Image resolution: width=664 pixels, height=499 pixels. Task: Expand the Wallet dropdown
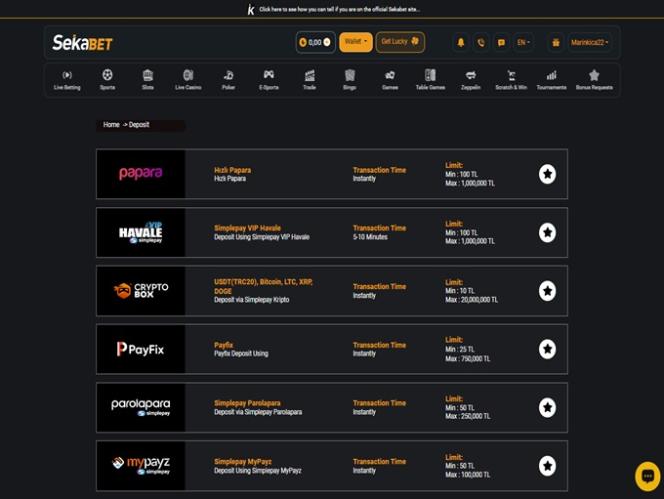point(356,42)
